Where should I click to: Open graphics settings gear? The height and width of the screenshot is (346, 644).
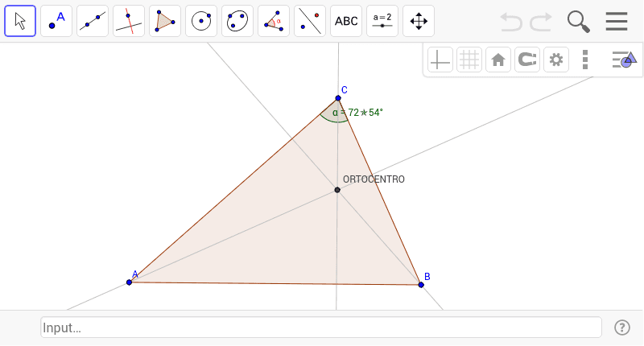click(556, 60)
